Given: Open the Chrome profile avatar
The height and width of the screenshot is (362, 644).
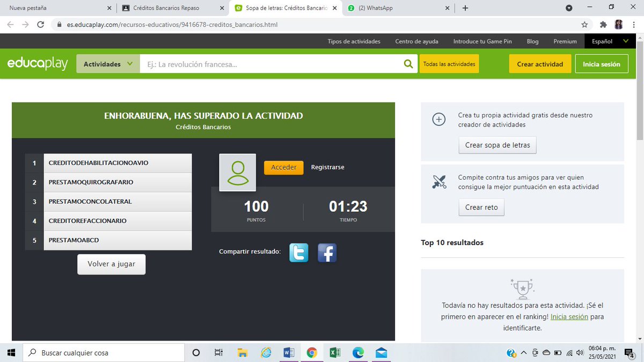Looking at the screenshot, I should (x=619, y=25).
